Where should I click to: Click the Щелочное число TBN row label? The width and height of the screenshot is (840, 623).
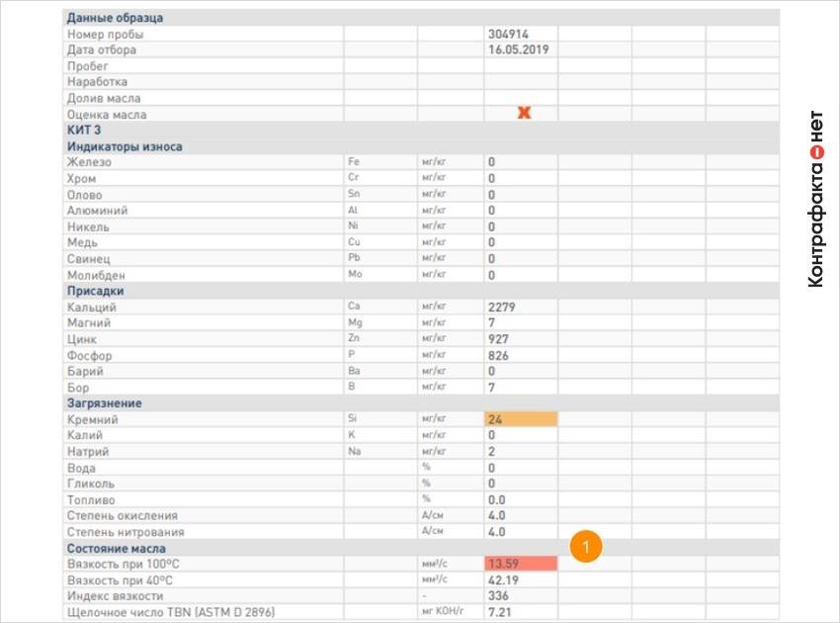171,612
